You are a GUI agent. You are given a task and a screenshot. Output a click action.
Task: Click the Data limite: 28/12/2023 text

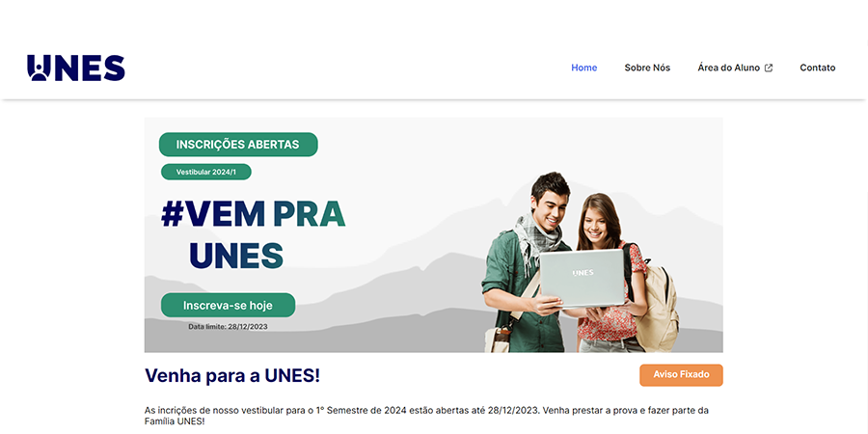(228, 327)
